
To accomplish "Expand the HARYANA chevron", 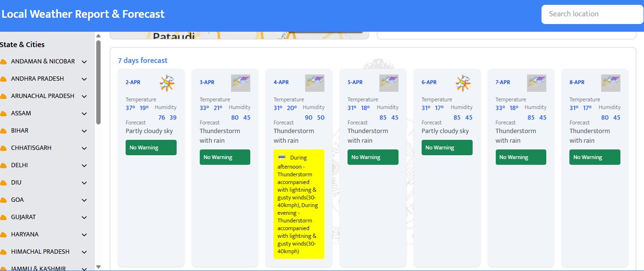I will (x=84, y=235).
